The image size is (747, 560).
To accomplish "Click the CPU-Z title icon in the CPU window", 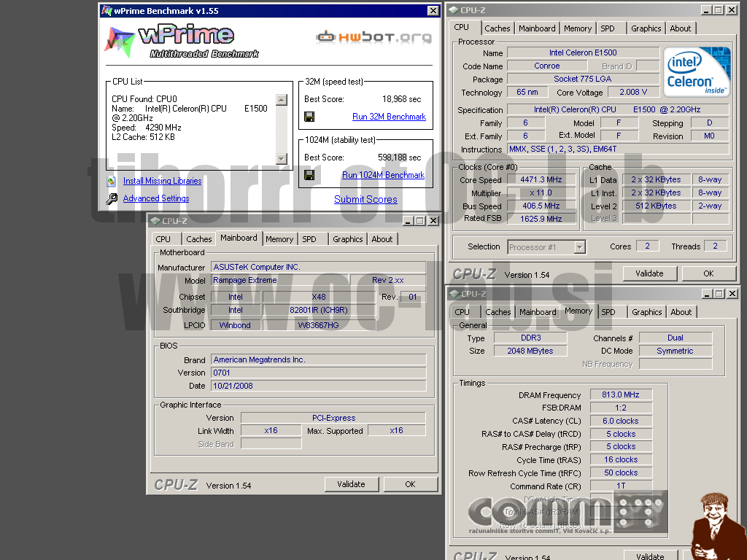I will tap(454, 10).
